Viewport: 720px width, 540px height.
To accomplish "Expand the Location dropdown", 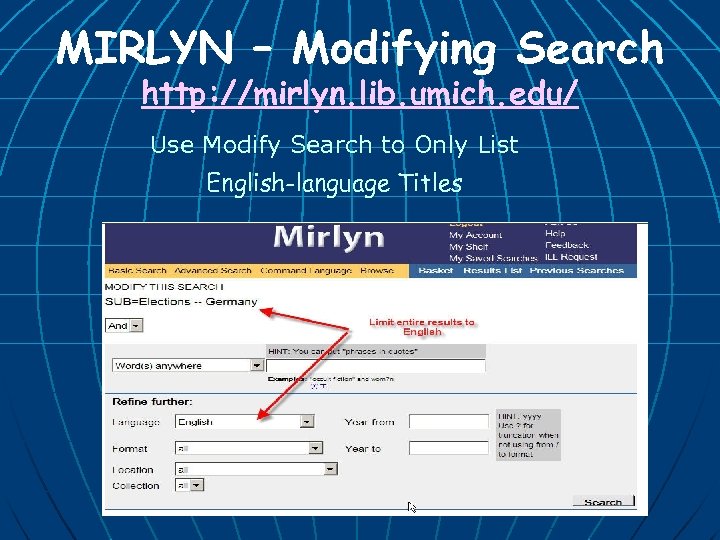I will [x=256, y=469].
